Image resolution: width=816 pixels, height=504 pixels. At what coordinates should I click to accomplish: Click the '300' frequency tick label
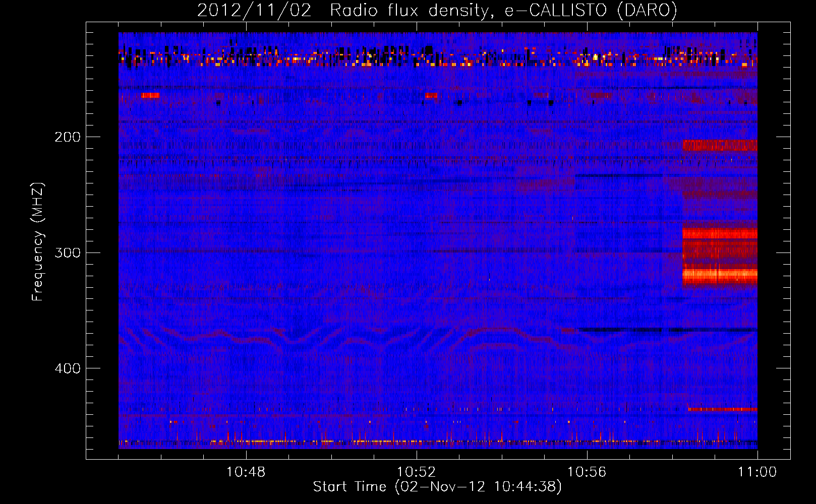[x=68, y=253]
